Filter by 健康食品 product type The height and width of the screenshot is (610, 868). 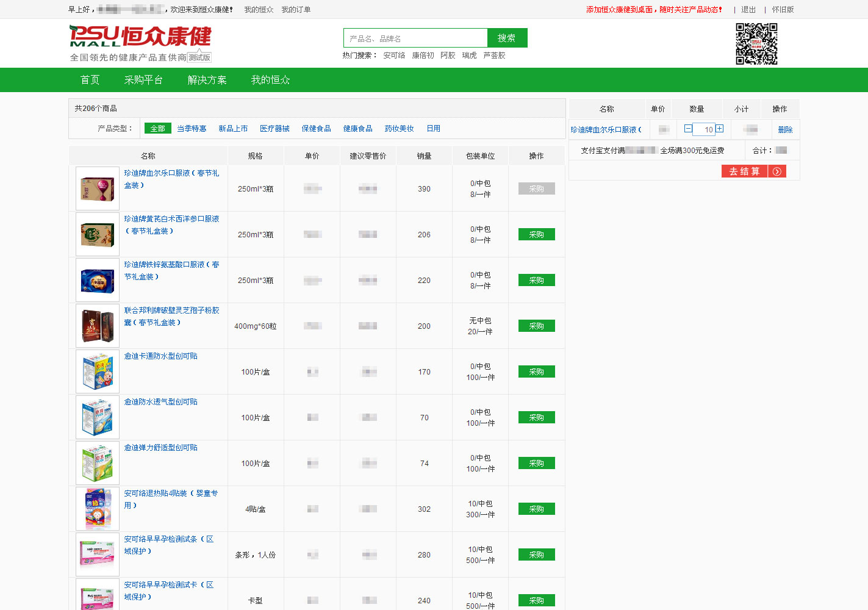pos(357,129)
